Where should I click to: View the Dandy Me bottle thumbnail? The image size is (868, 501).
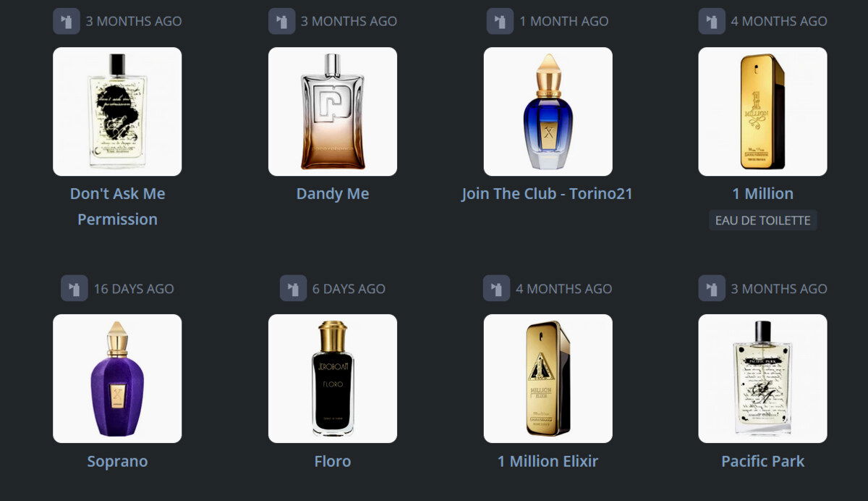[x=333, y=111]
